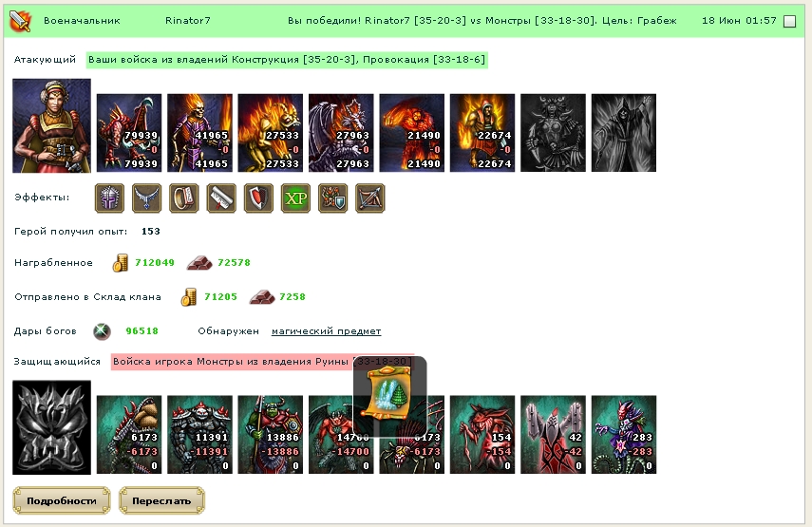Click the necklace amulet effect icon

point(146,198)
